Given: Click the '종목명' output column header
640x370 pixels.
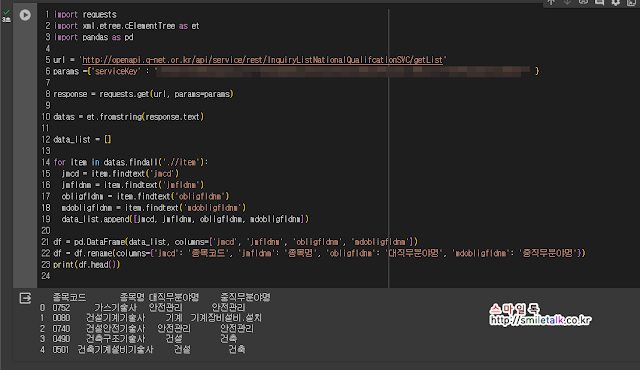Looking at the screenshot, I should pyautogui.click(x=132, y=297).
